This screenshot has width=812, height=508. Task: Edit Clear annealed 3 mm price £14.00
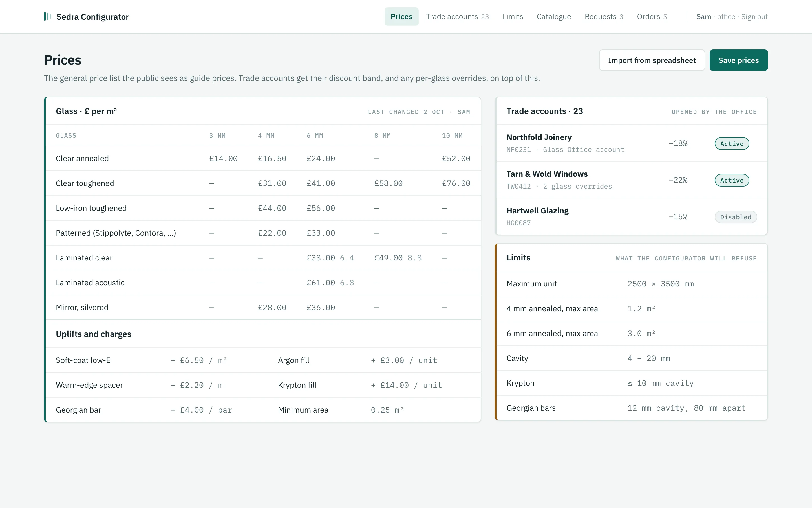223,159
